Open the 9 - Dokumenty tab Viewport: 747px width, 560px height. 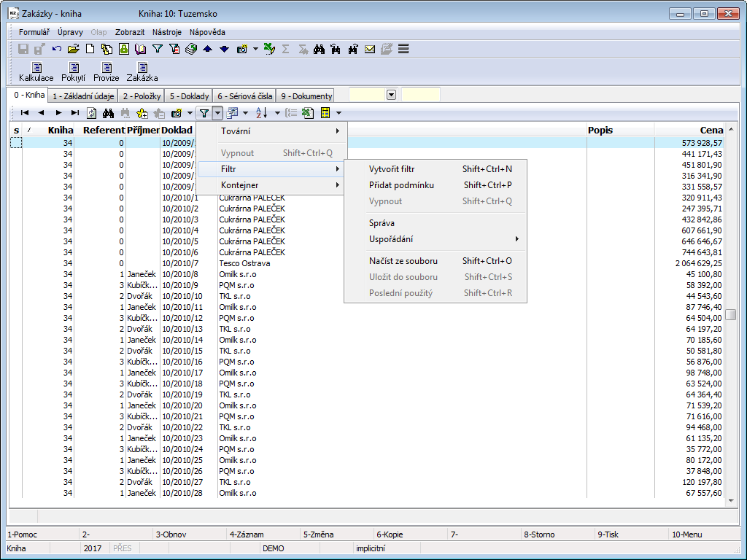[x=306, y=96]
